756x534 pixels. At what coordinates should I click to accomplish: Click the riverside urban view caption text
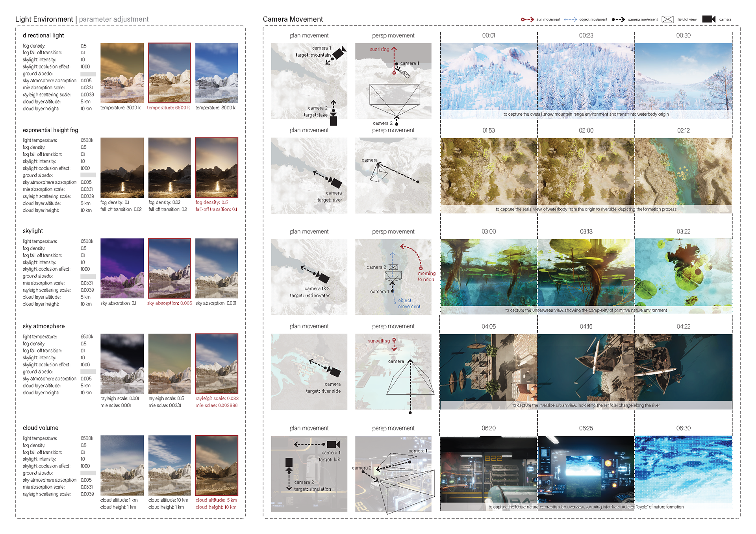pos(586,405)
